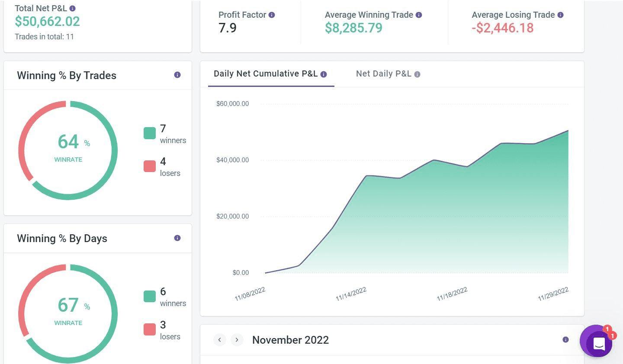Go to previous month in calendar
Screen dimensions: 623x364
[x=220, y=340]
